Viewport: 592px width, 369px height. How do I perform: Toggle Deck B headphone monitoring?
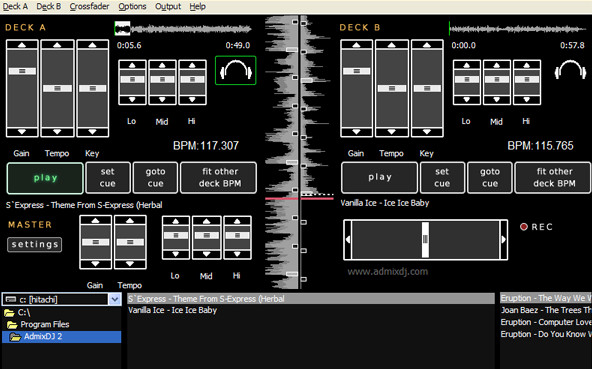coord(570,70)
